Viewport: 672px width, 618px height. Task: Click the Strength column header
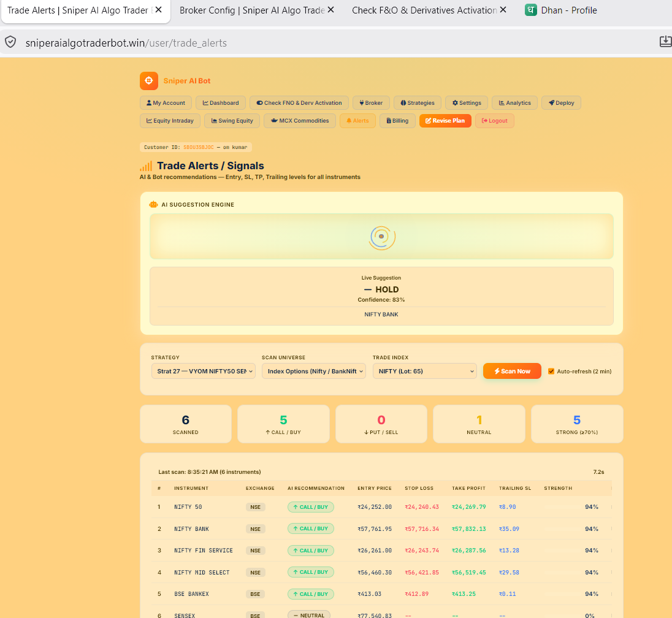pos(558,488)
